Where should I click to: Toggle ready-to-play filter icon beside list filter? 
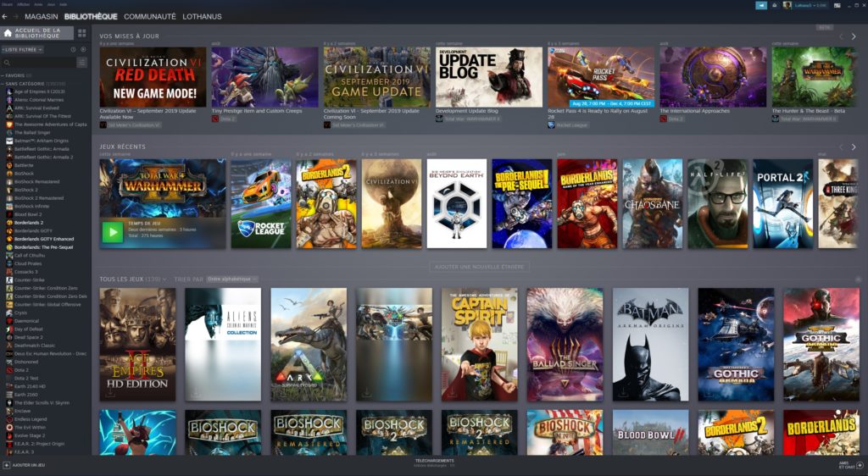pos(83,50)
